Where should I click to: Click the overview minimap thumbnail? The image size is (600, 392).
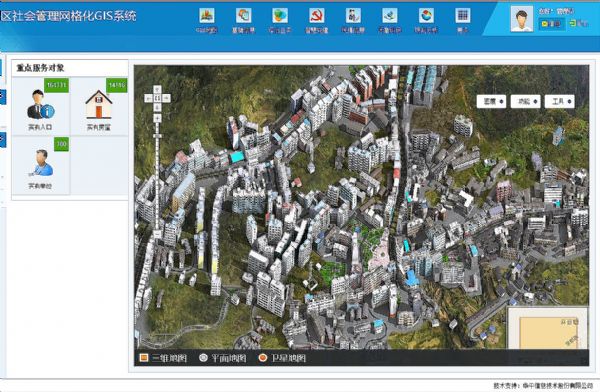point(548,328)
